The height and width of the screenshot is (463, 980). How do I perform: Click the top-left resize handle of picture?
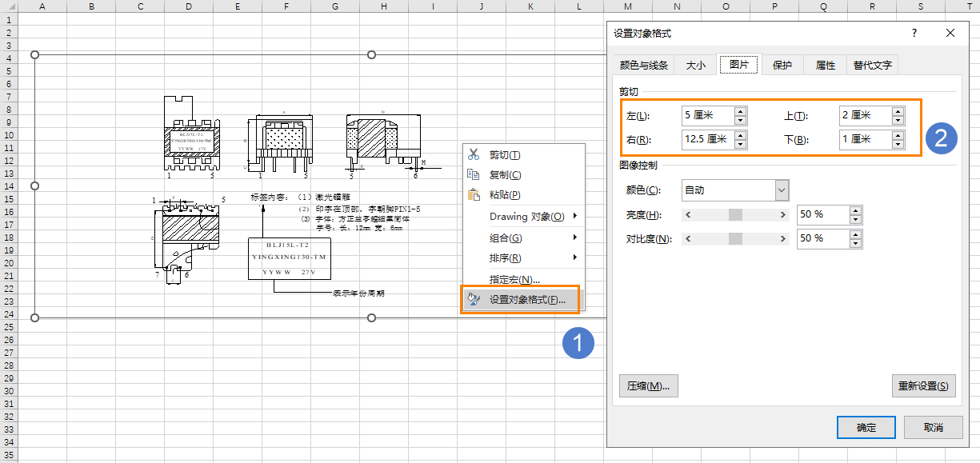click(x=34, y=54)
